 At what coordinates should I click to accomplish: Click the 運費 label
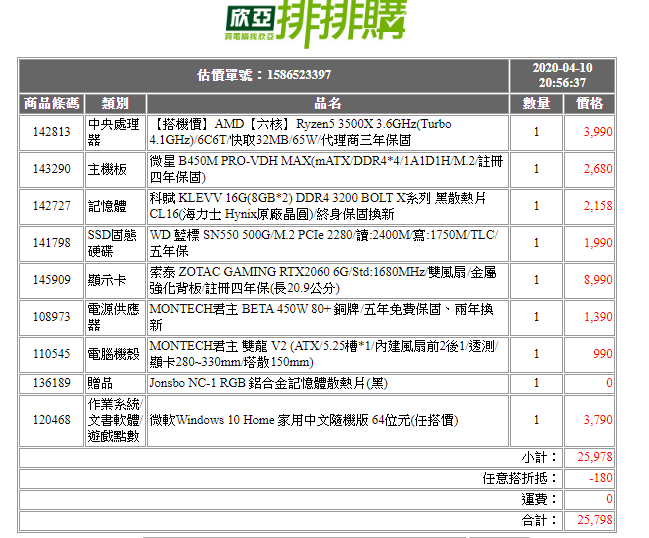(x=539, y=500)
